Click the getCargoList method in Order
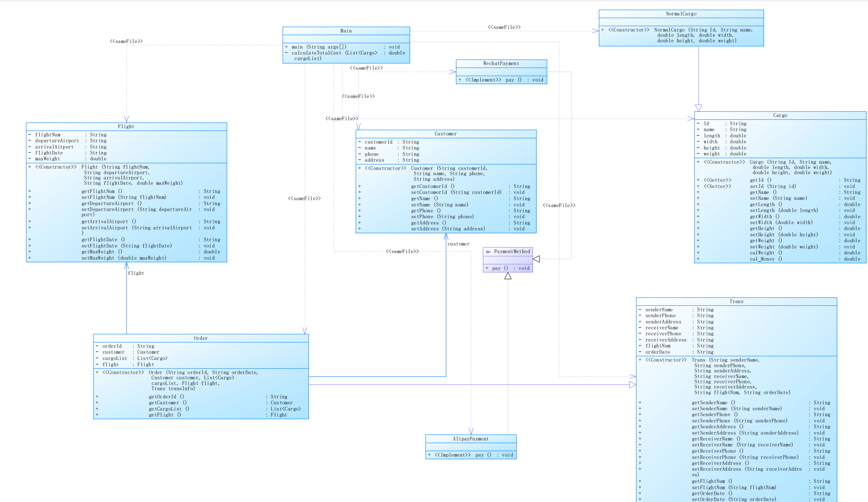The image size is (868, 502). point(169,409)
